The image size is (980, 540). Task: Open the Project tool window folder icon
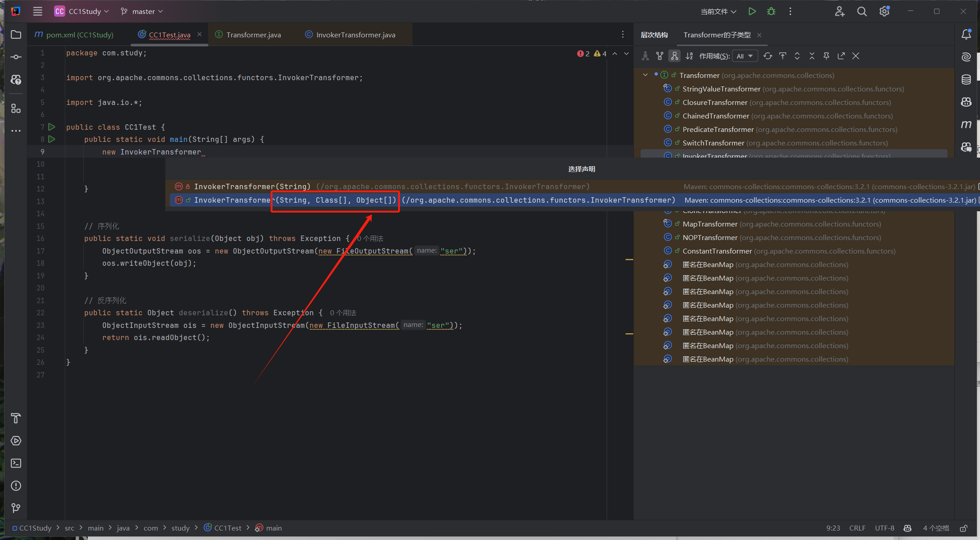(x=16, y=35)
